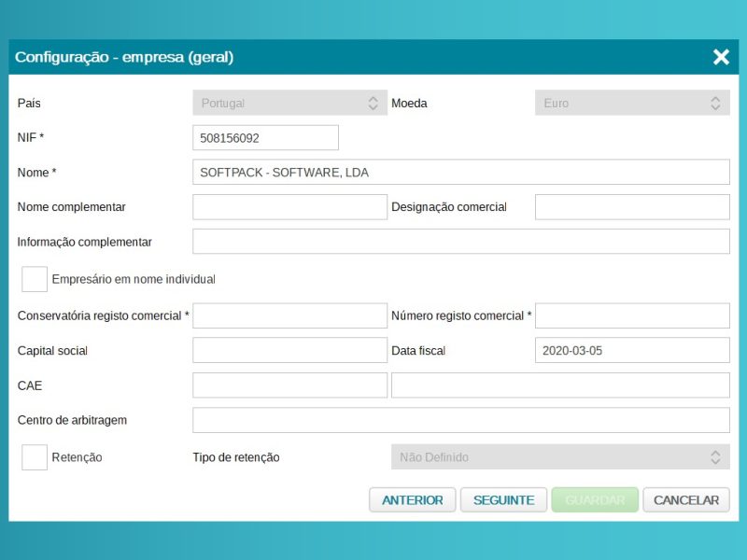Select the Nome complementar field
The width and height of the screenshot is (747, 560).
click(x=289, y=207)
